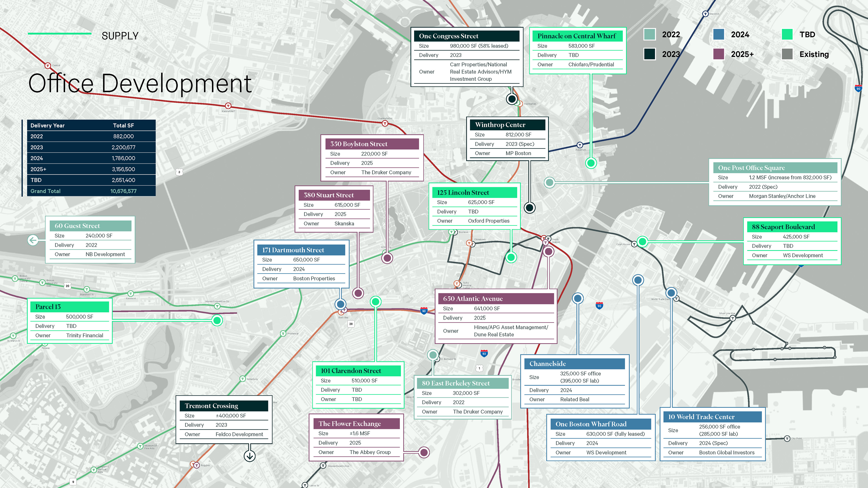Click the TBD legend color swatch
The image size is (868, 488).
[787, 34]
